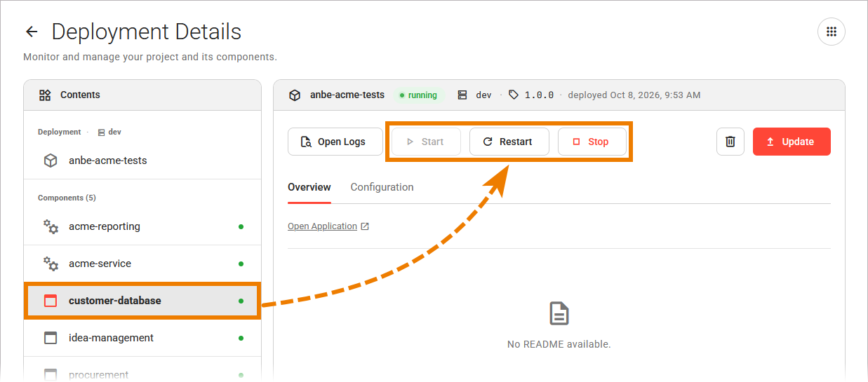Select anbe-acme-tests in the Contents list
Viewport: 868px width, 382px height.
[x=142, y=161]
